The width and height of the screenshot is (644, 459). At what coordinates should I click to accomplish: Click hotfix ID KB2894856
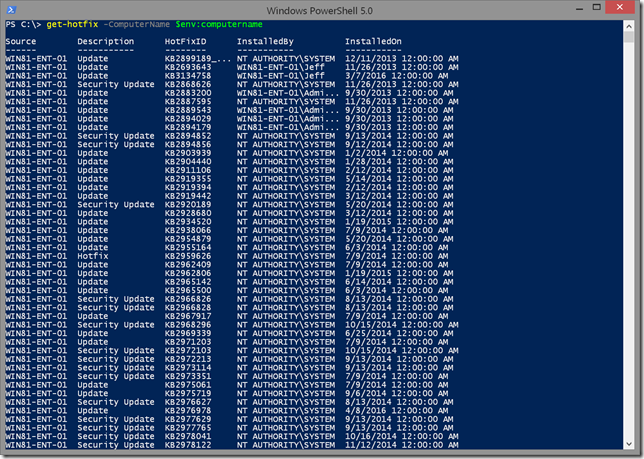[x=188, y=145]
